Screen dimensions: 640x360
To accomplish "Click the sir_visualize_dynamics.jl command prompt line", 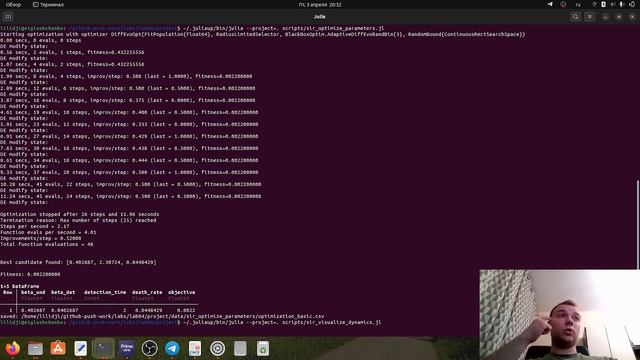I will pos(191,322).
